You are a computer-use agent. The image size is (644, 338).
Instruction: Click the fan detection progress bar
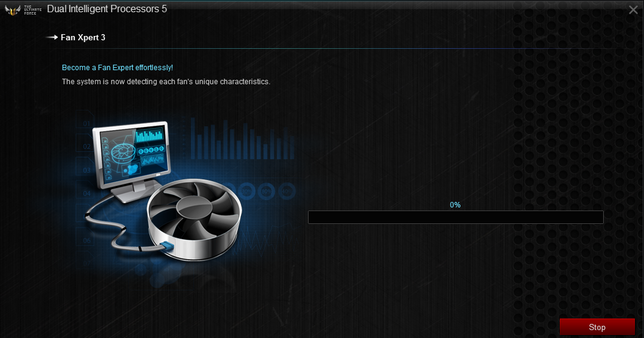point(456,217)
